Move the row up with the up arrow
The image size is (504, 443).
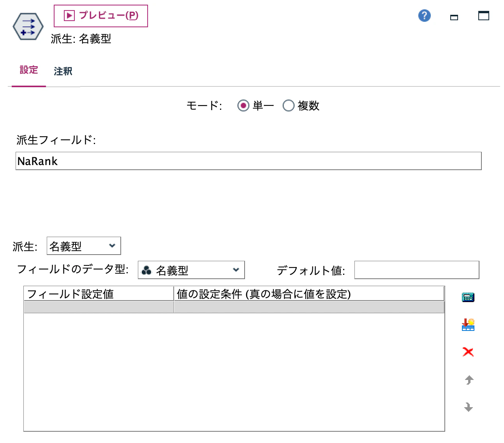469,380
